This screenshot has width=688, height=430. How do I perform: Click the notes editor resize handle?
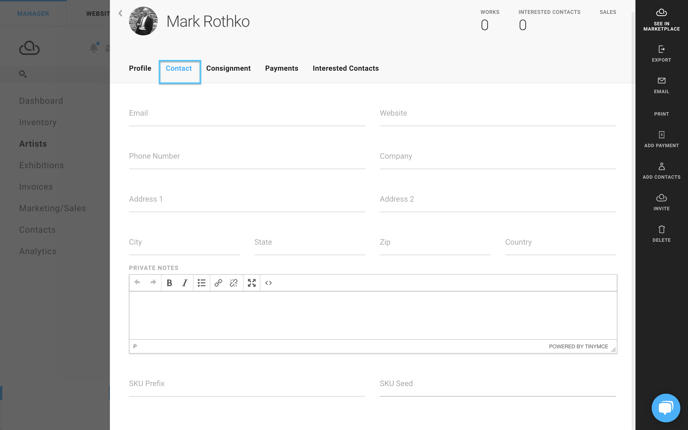click(x=613, y=349)
